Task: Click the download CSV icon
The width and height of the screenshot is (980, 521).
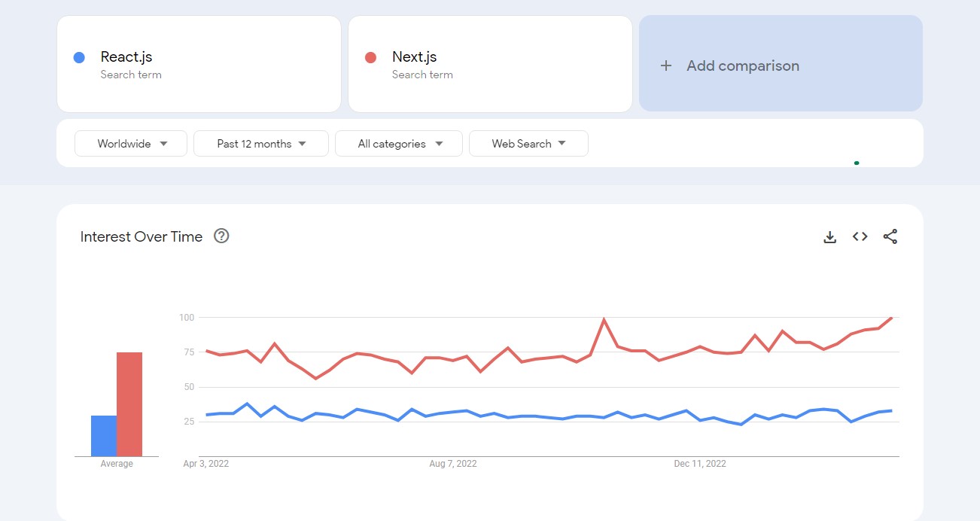Action: [829, 237]
